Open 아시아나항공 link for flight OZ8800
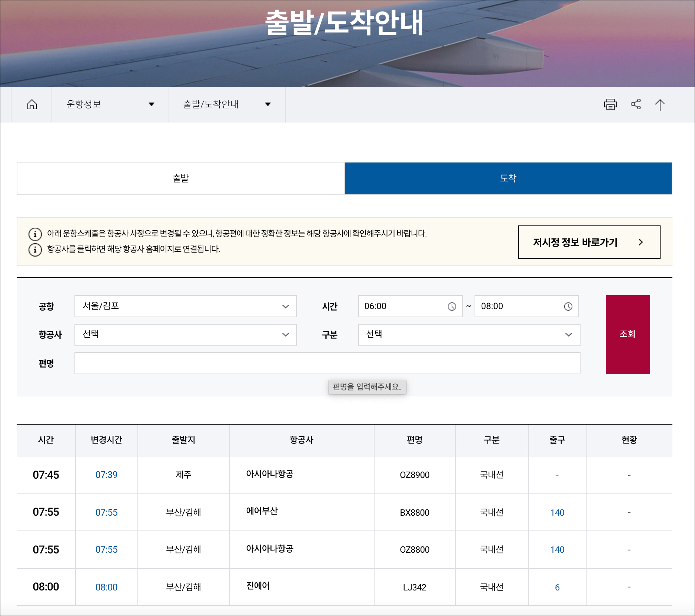The width and height of the screenshot is (695, 616). pyautogui.click(x=270, y=549)
